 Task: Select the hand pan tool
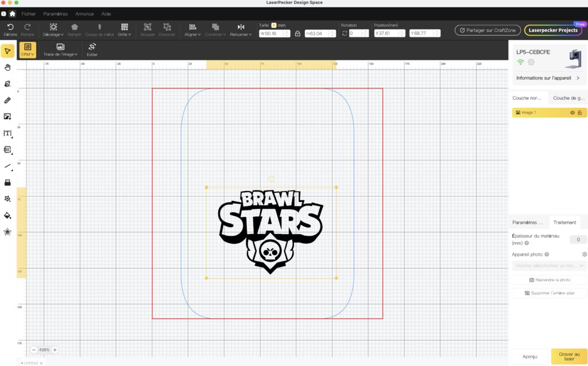click(7, 67)
